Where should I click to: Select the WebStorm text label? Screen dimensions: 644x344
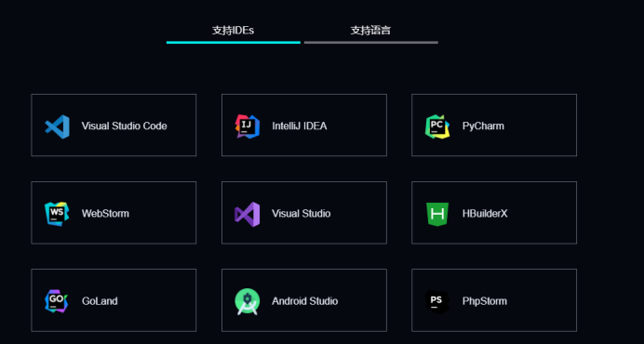(x=105, y=214)
